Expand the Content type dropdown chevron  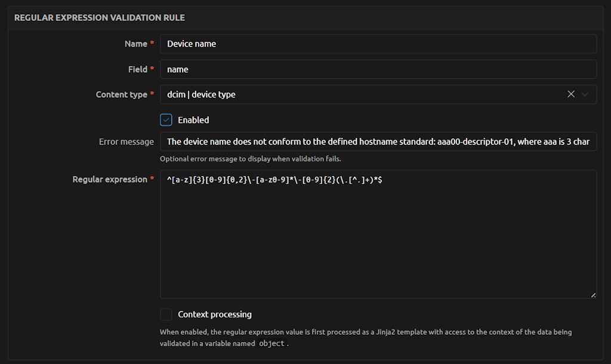[x=585, y=94]
